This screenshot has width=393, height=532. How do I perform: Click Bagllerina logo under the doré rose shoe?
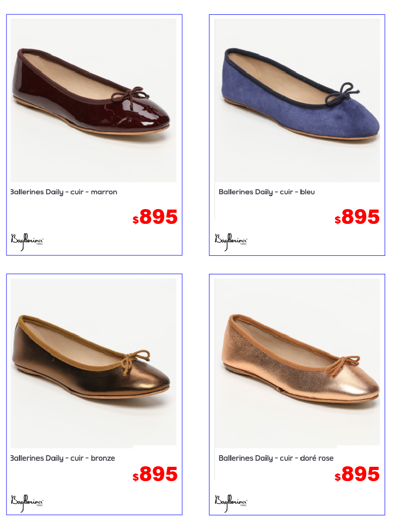pos(231,503)
